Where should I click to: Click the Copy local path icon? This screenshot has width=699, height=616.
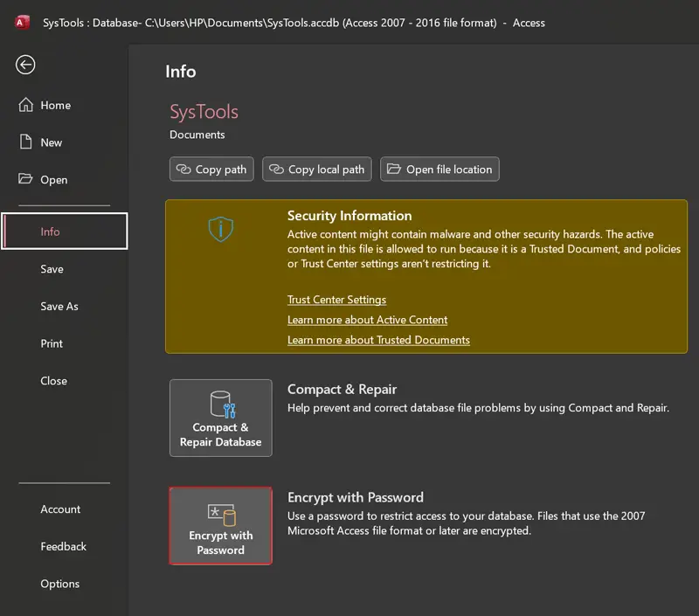[x=275, y=169]
